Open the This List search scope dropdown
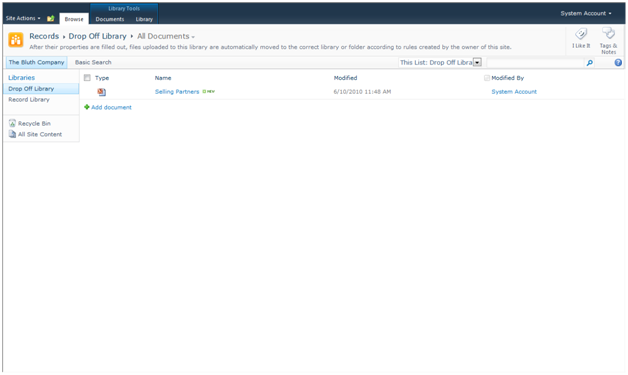 point(477,62)
